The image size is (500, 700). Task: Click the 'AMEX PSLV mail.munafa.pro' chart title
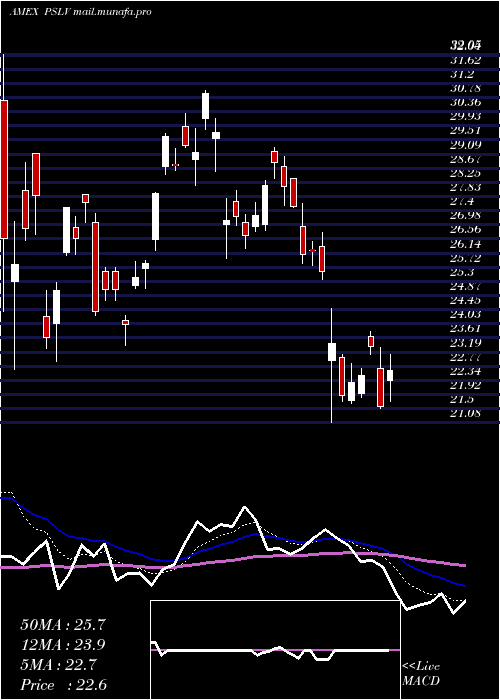pyautogui.click(x=80, y=12)
